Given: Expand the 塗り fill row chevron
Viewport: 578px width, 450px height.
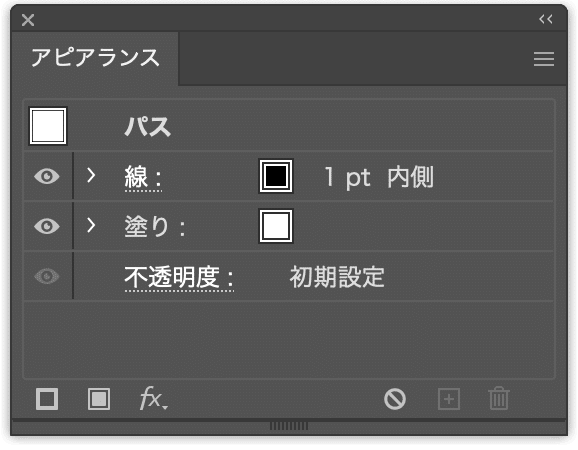Looking at the screenshot, I should tap(91, 225).
